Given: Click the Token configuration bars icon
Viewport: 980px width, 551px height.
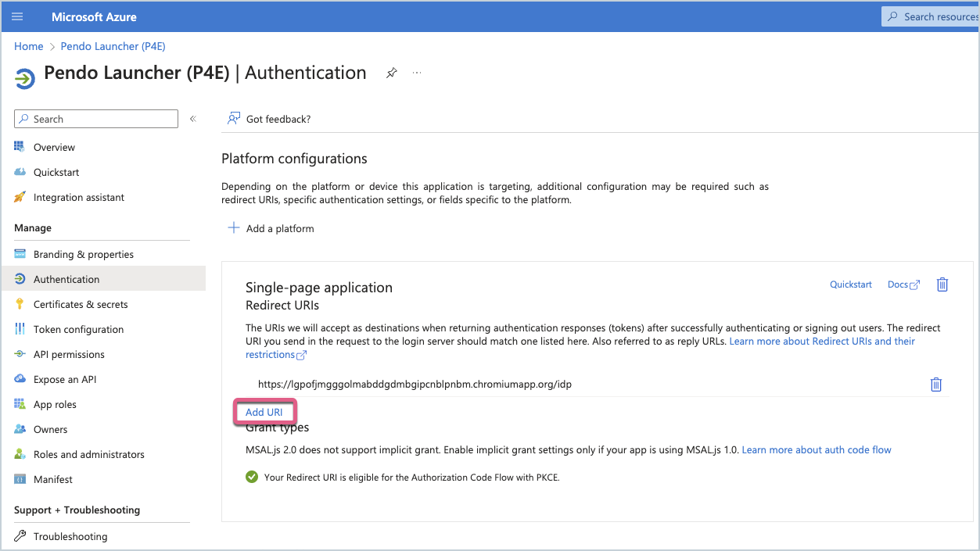Looking at the screenshot, I should coord(20,329).
